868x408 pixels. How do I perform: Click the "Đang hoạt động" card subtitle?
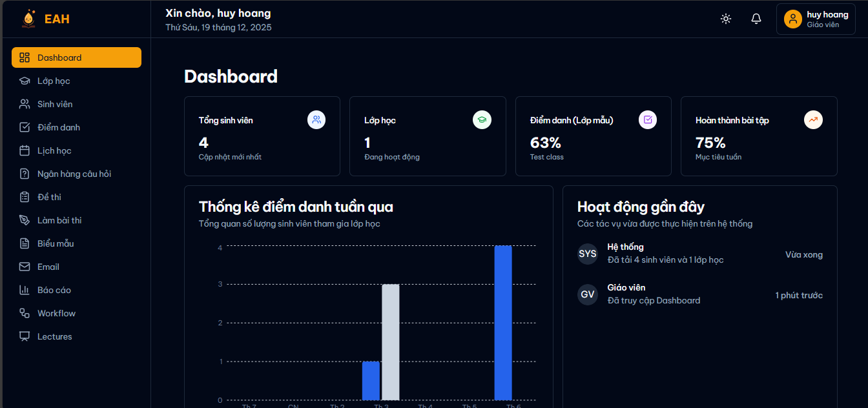(x=392, y=157)
